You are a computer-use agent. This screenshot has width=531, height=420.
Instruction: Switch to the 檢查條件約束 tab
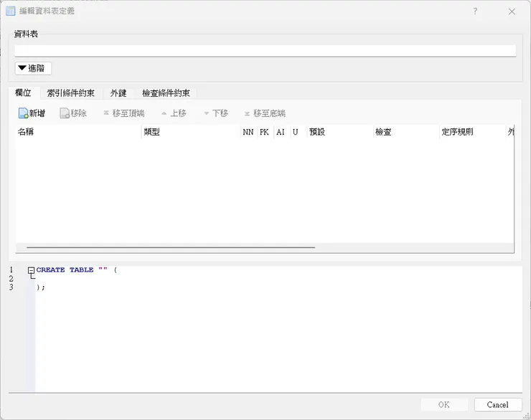pyautogui.click(x=166, y=93)
